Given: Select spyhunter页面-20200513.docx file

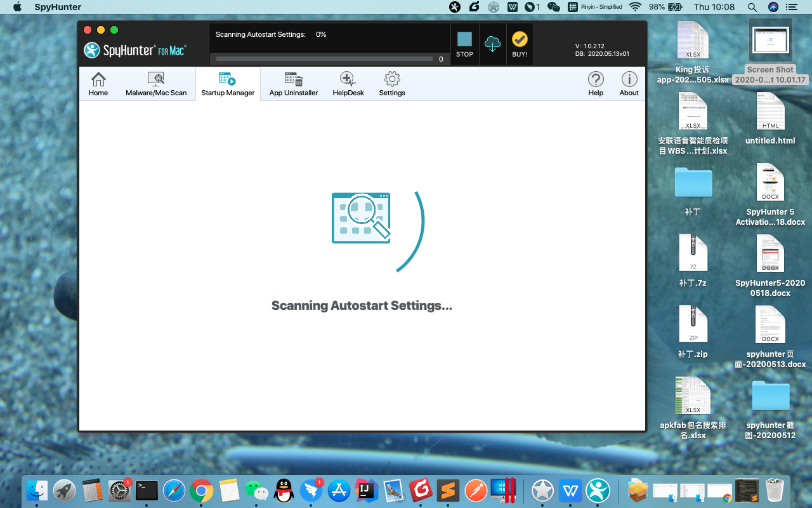Looking at the screenshot, I should coord(770,337).
